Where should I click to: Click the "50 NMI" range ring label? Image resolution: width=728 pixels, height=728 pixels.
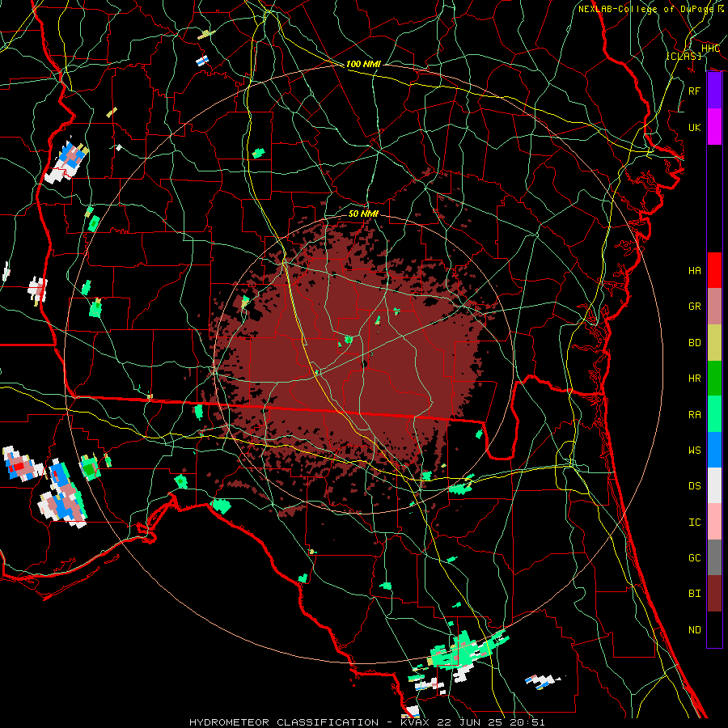click(363, 214)
